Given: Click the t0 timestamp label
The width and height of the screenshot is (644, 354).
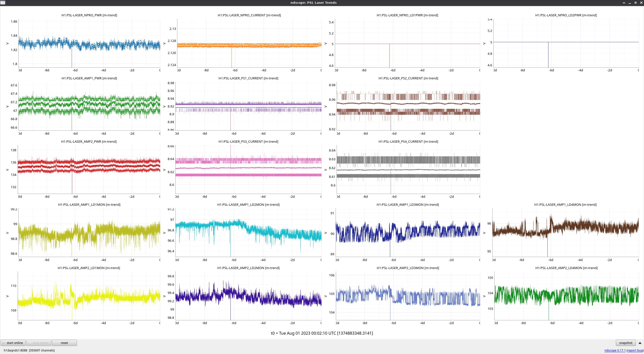Looking at the screenshot, I should click(322, 333).
